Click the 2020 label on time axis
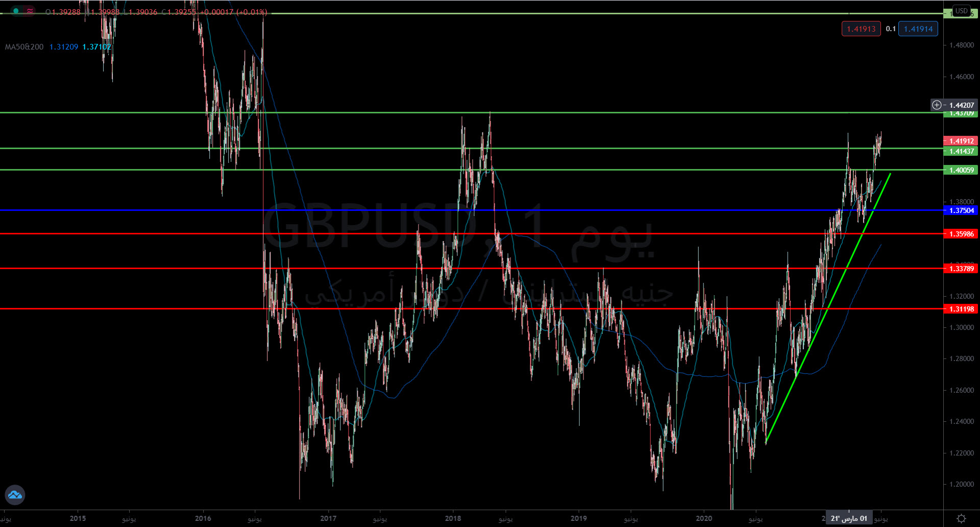Screen dimensions: 980x527 [704, 518]
